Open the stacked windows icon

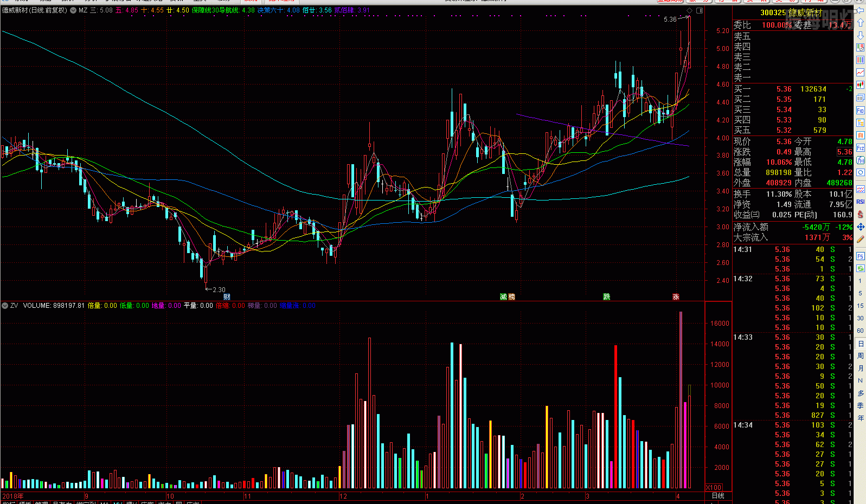click(861, 98)
